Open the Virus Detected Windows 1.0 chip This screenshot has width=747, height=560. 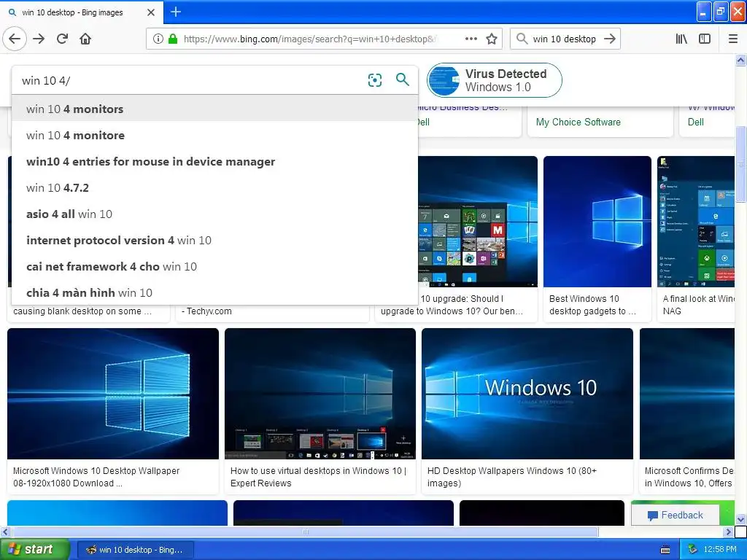pyautogui.click(x=494, y=80)
